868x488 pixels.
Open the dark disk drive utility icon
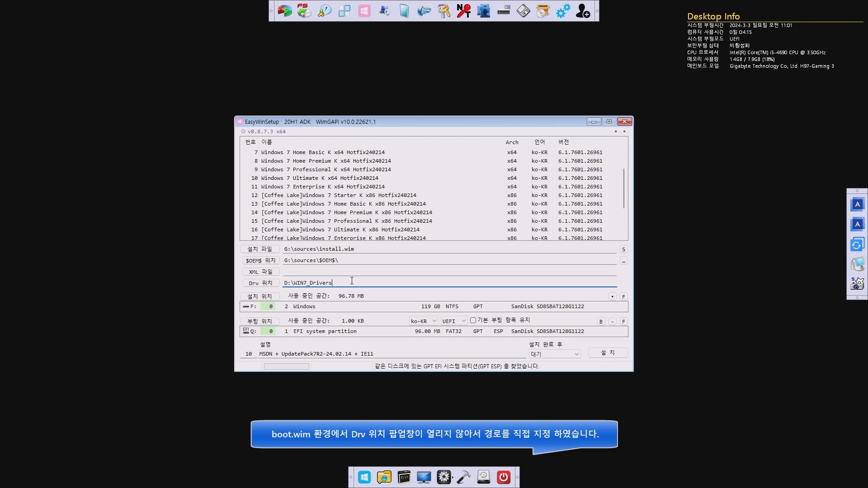point(504,11)
